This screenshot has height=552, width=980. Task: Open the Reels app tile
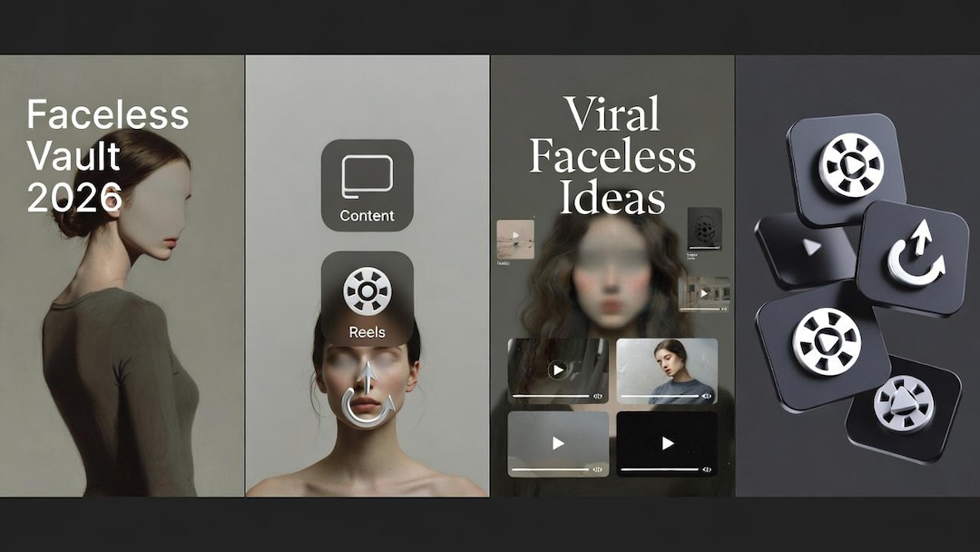[x=367, y=298]
